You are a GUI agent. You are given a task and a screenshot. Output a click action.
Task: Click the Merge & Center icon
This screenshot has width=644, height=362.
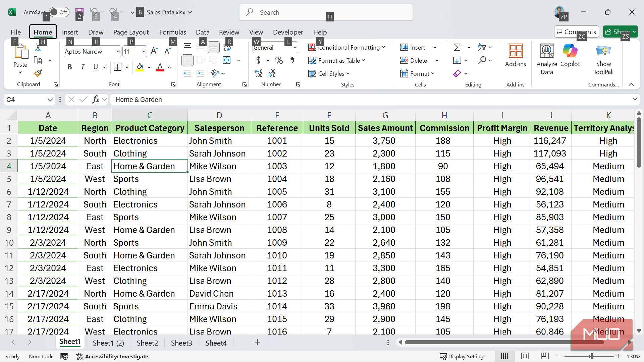coord(227,60)
